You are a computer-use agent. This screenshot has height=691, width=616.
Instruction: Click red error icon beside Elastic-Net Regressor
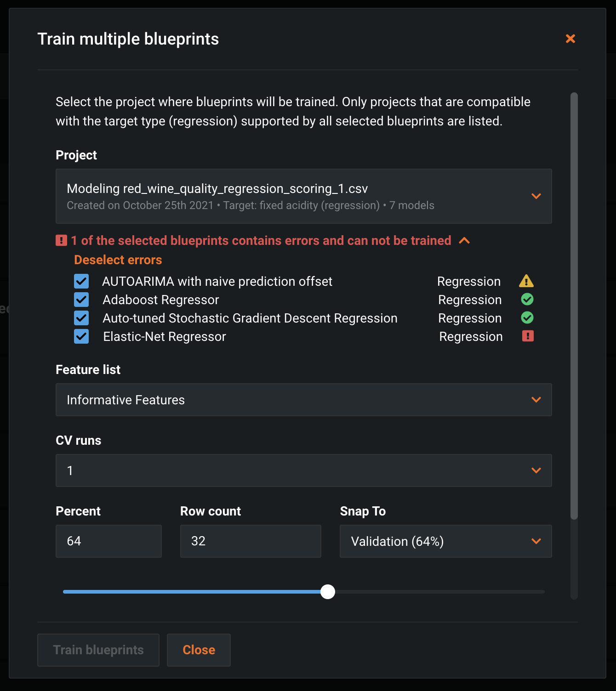point(528,336)
